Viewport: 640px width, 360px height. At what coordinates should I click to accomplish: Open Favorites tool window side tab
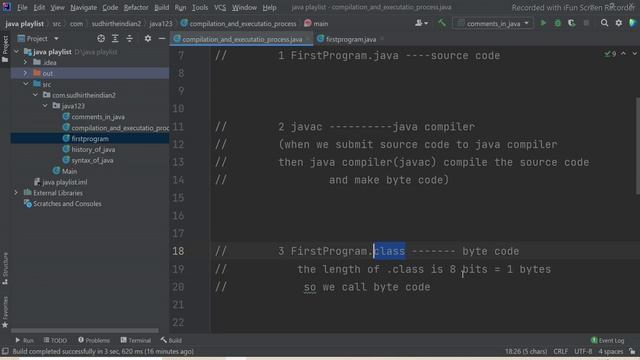pyautogui.click(x=5, y=312)
